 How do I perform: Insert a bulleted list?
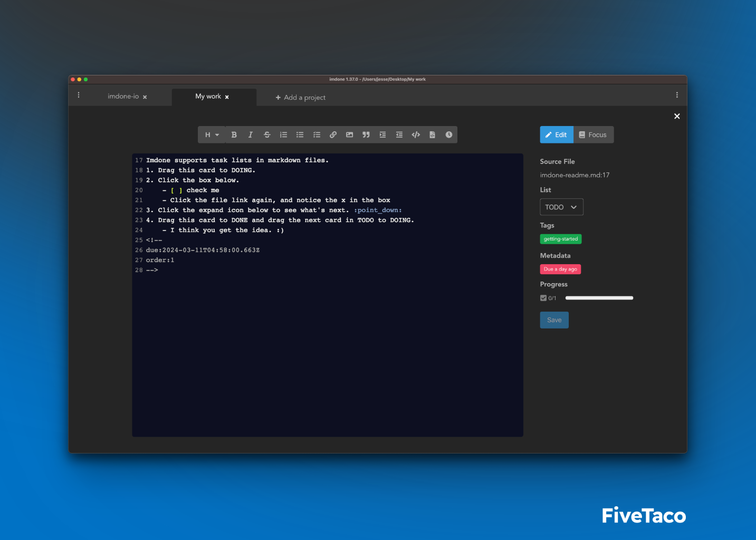pos(300,135)
